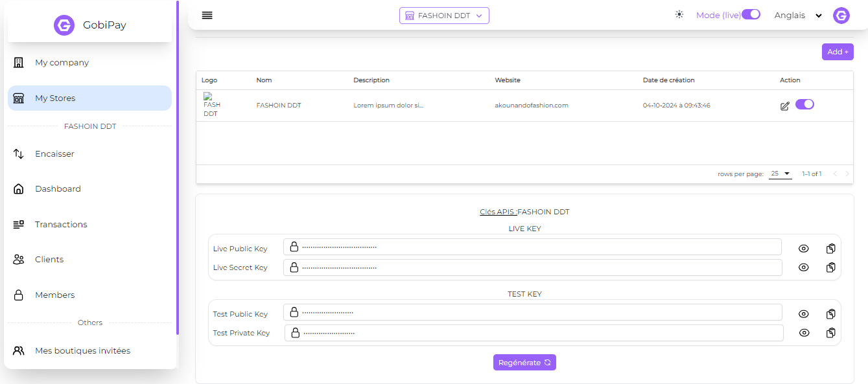The image size is (868, 384).
Task: Click the FASHOIN DDT name cell in table
Action: (x=279, y=106)
